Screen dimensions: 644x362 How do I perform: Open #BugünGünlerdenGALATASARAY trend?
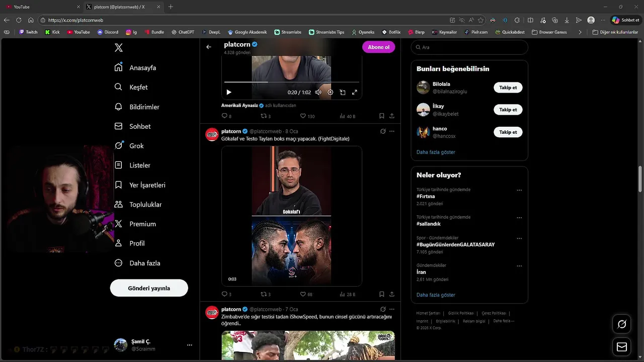coord(455,244)
